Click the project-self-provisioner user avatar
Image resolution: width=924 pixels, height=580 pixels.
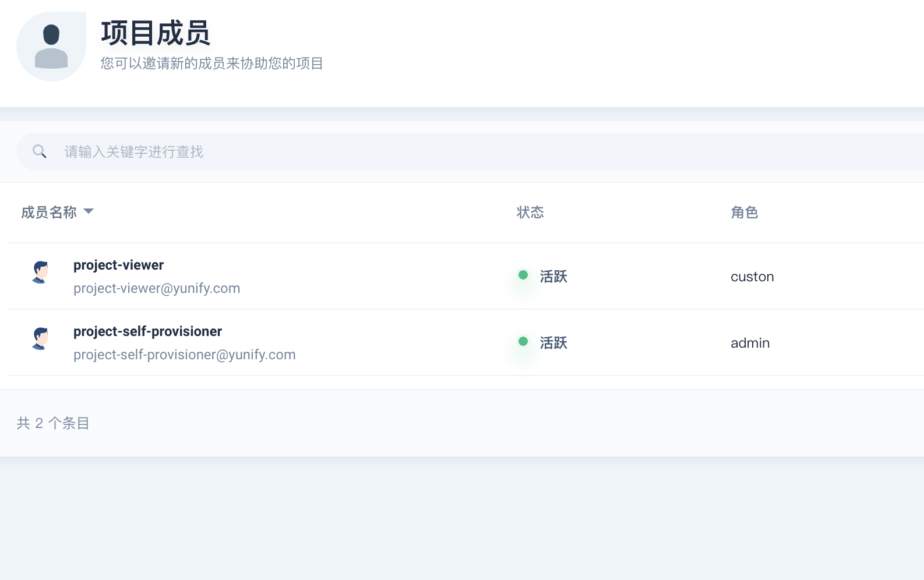coord(40,338)
